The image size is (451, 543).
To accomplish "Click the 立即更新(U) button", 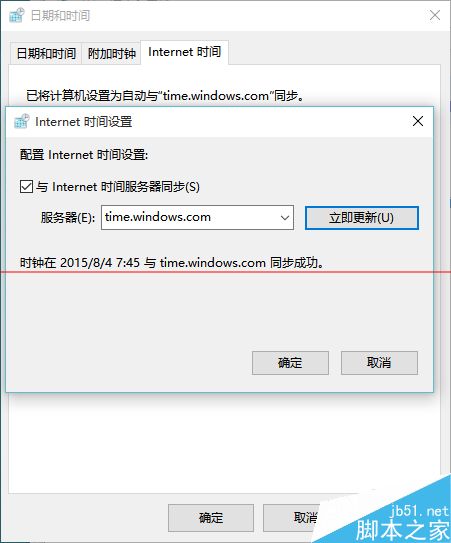I will [362, 218].
